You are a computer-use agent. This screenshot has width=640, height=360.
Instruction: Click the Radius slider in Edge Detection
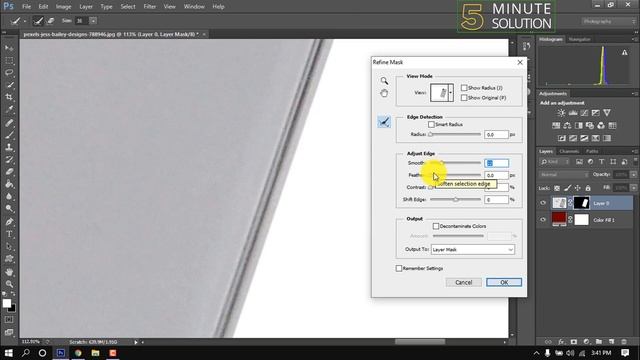point(455,134)
